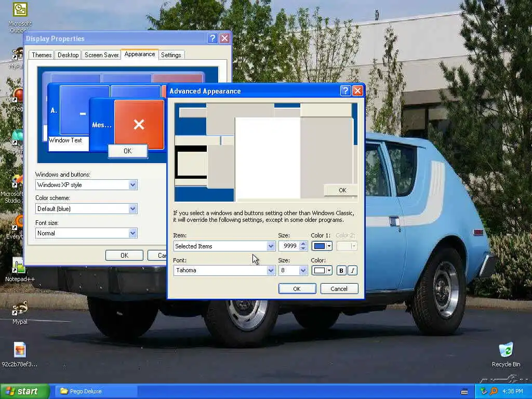532x399 pixels.
Task: Toggle bold font in Advanced Appearance
Action: click(x=341, y=270)
